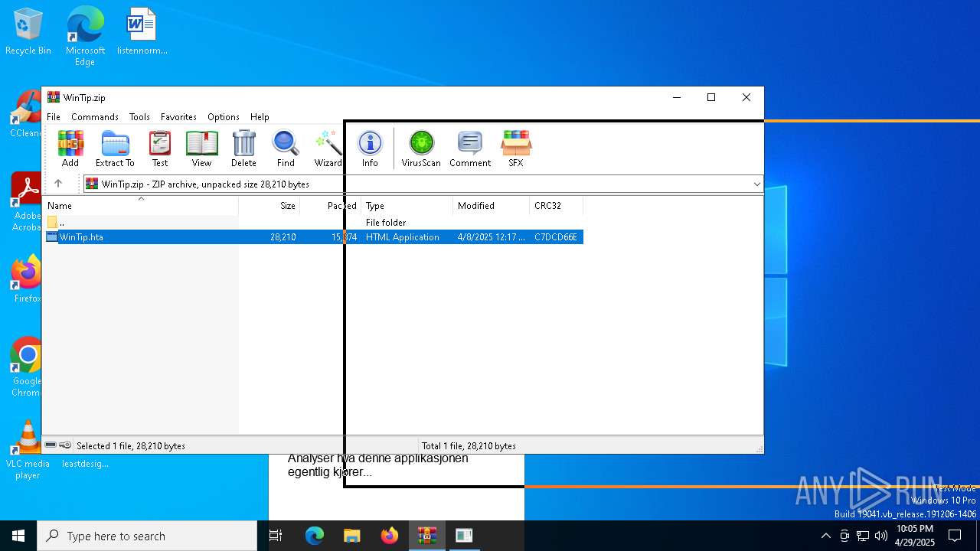Switch to WinRAR taskbar button
This screenshot has height=551, width=980.
[x=427, y=536]
